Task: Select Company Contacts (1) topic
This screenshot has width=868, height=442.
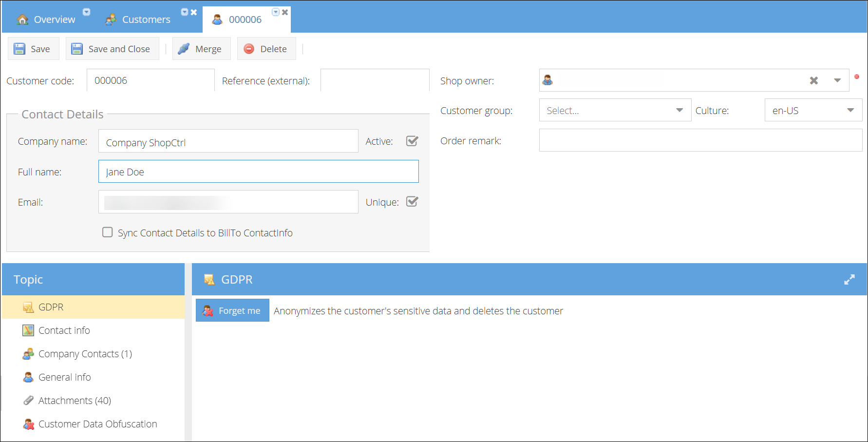Action: pyautogui.click(x=85, y=354)
